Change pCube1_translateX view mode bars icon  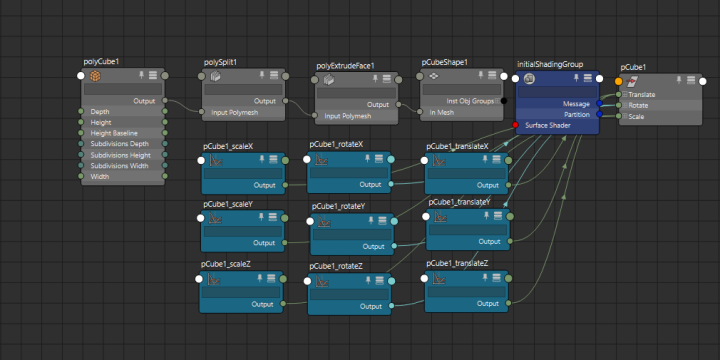point(496,160)
